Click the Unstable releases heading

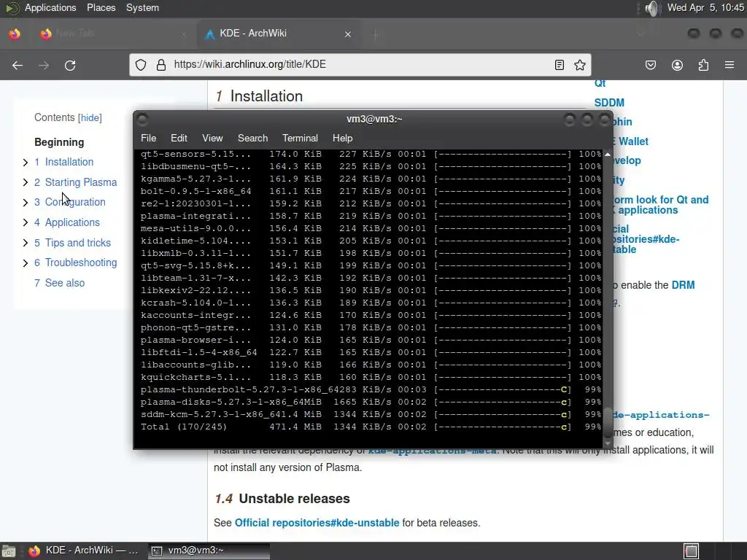tap(282, 499)
